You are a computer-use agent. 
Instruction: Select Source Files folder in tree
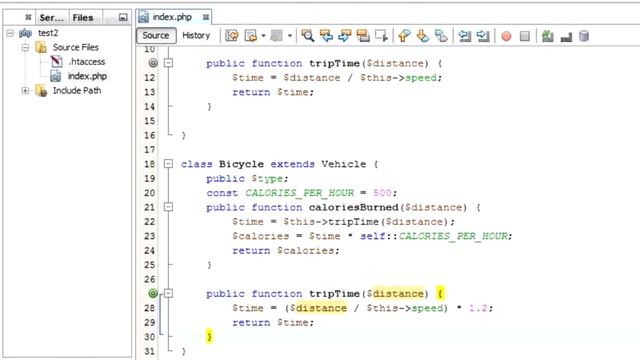[76, 47]
